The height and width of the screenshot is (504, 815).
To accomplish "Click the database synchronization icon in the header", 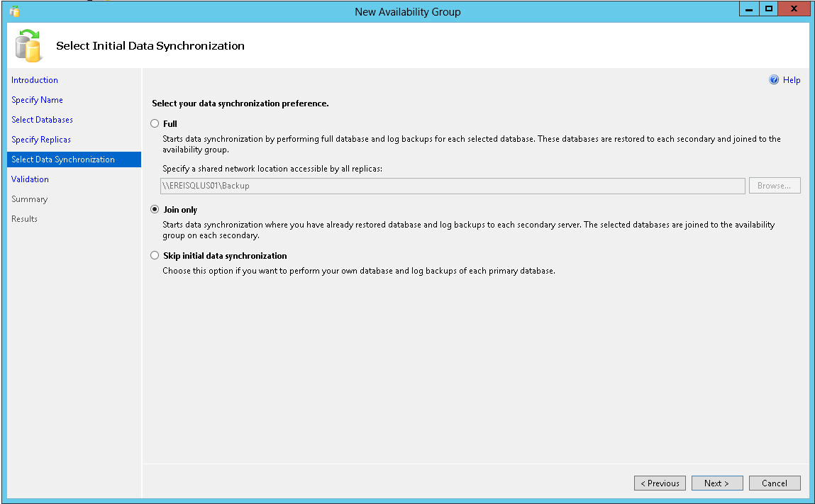I will tap(26, 45).
